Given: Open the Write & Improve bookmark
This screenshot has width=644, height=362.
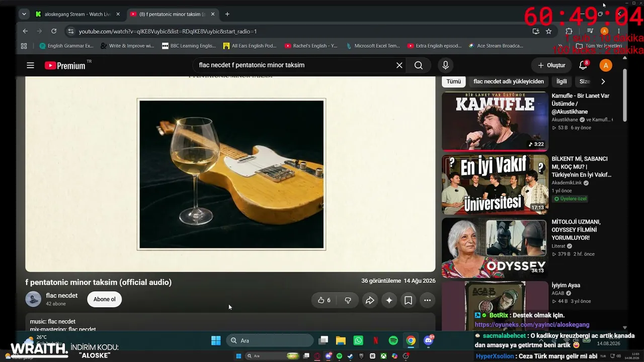Looking at the screenshot, I should tap(128, 46).
